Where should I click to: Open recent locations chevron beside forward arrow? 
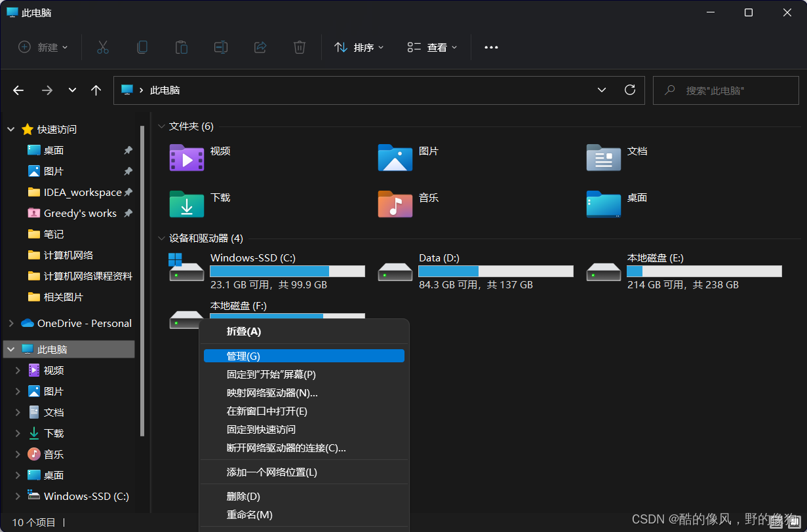72,90
